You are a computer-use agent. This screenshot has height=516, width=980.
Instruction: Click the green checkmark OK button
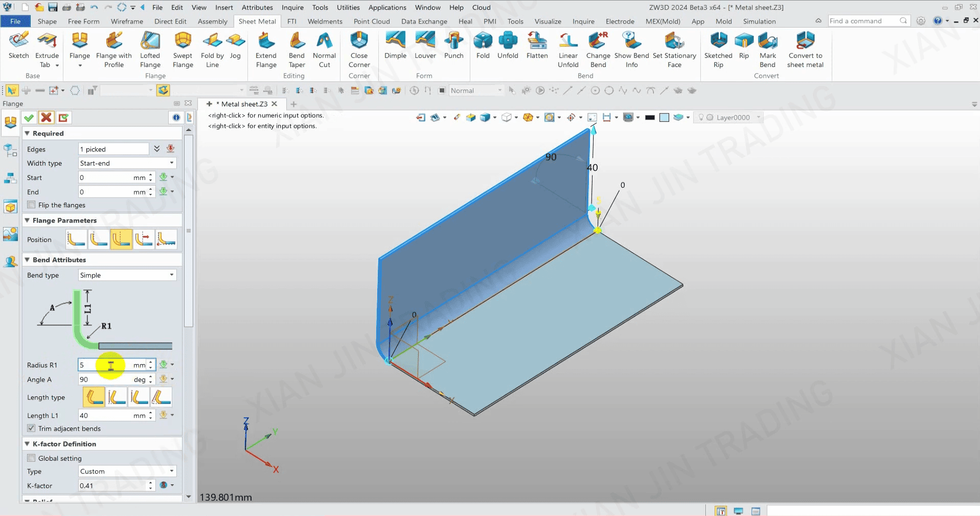coord(29,118)
